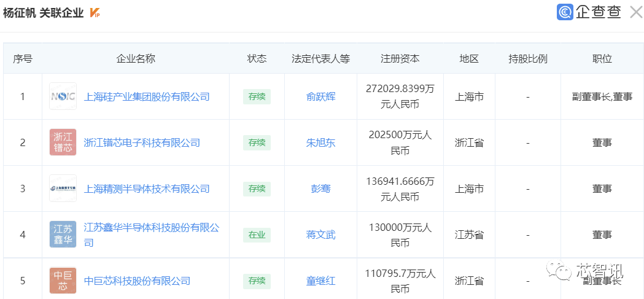The width and height of the screenshot is (644, 299).
Task: Click the 企查查 logo icon
Action: (x=565, y=12)
